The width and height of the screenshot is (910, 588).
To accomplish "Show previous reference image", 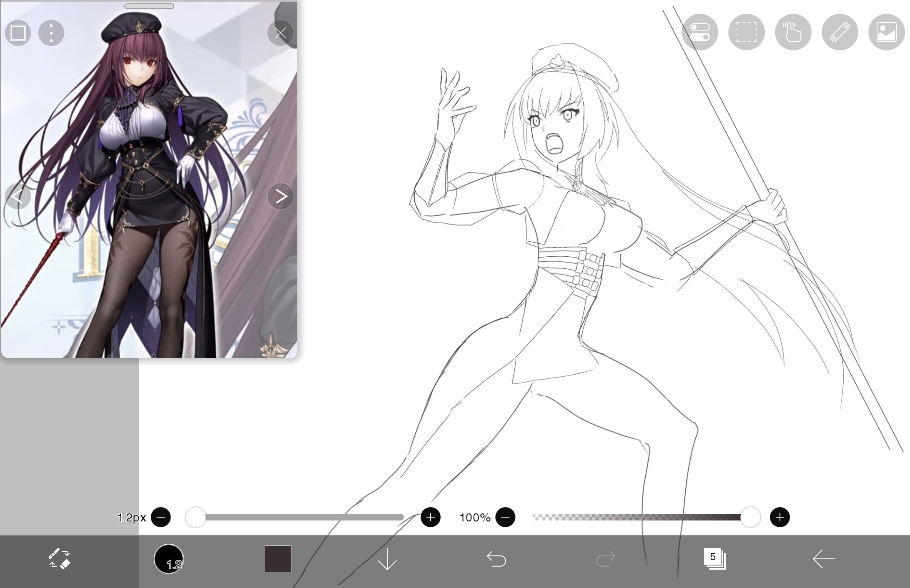I will 18,196.
